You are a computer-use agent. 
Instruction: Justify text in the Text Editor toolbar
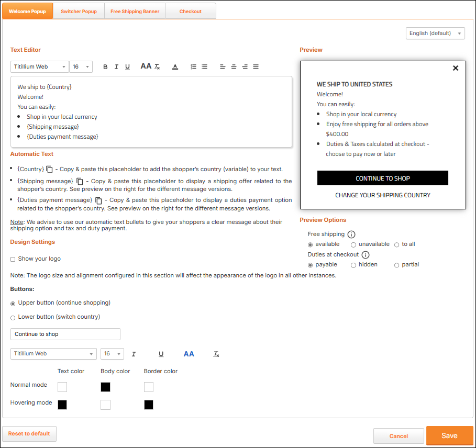pos(256,67)
